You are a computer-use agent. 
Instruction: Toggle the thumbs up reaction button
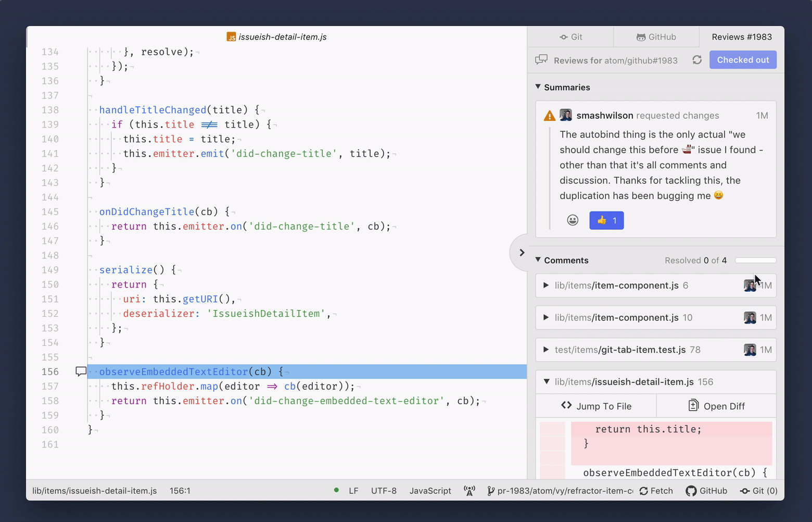pos(606,220)
